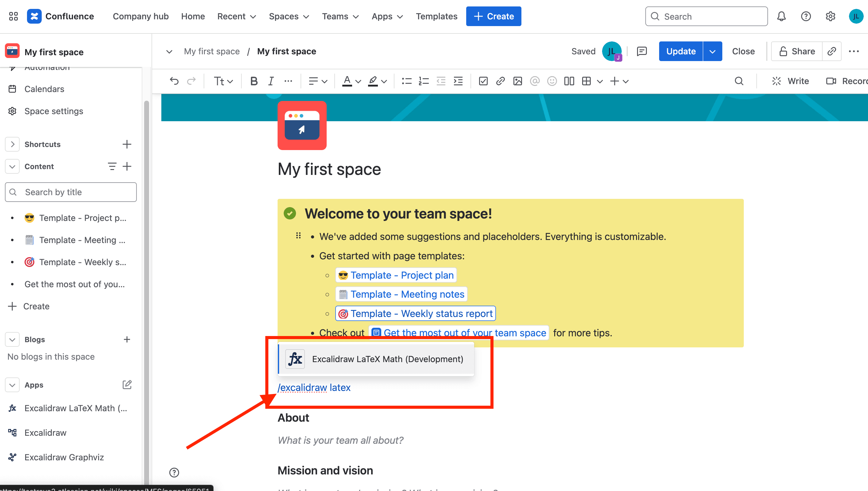Viewport: 868px width, 491px height.
Task: Redo the last edit
Action: [x=191, y=81]
